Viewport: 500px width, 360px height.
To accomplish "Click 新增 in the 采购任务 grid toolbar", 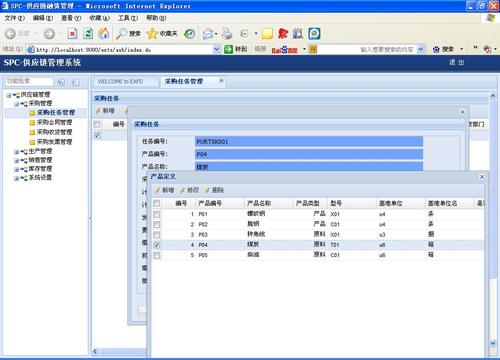I will click(105, 111).
